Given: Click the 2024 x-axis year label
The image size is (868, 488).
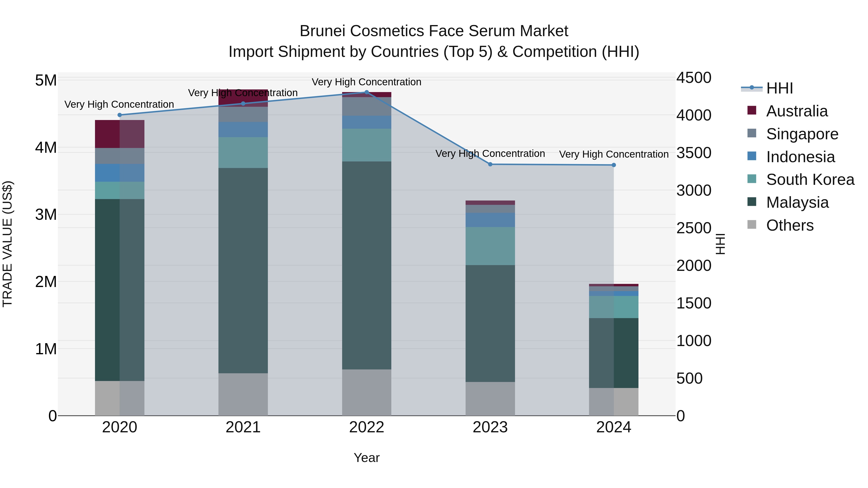Looking at the screenshot, I should click(x=614, y=427).
